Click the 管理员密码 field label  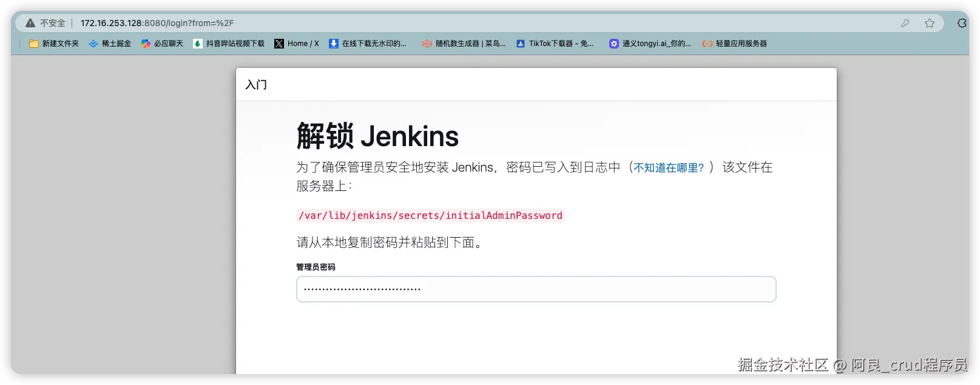tap(316, 267)
